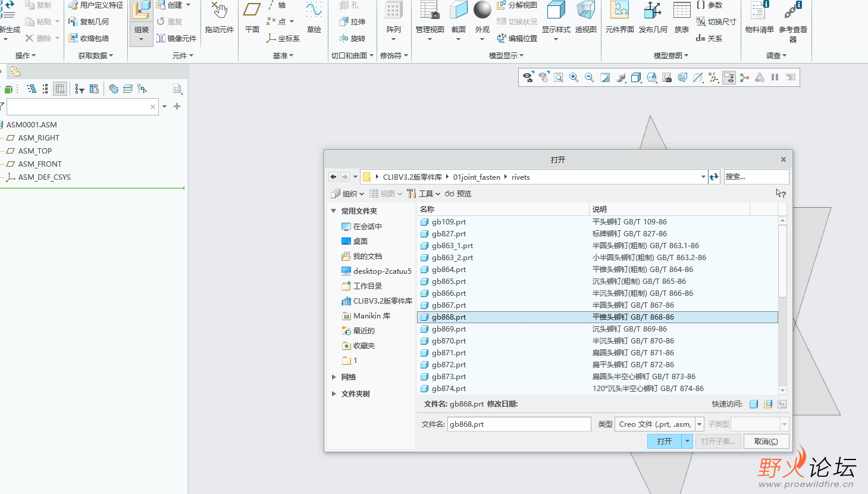Click zoom-in magnifier in graphics toolbar
The height and width of the screenshot is (494, 868).
574,77
